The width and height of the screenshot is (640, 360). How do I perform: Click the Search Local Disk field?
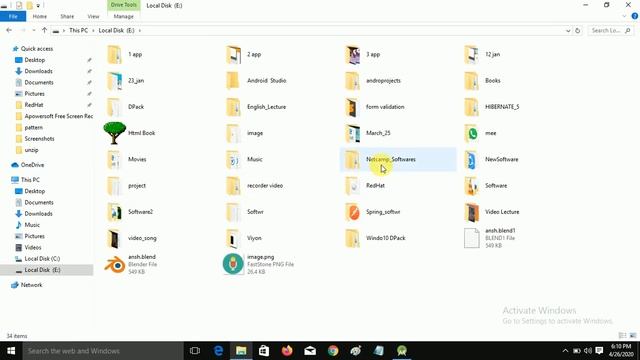pyautogui.click(x=611, y=31)
